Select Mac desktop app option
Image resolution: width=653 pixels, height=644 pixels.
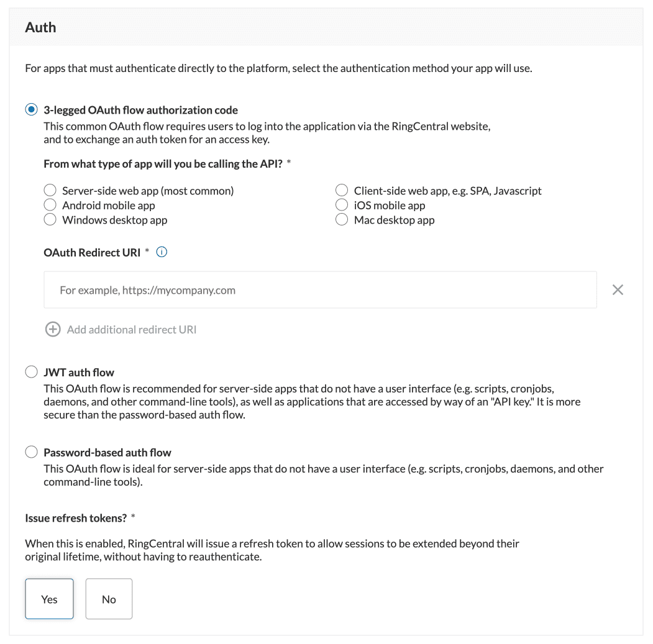342,220
